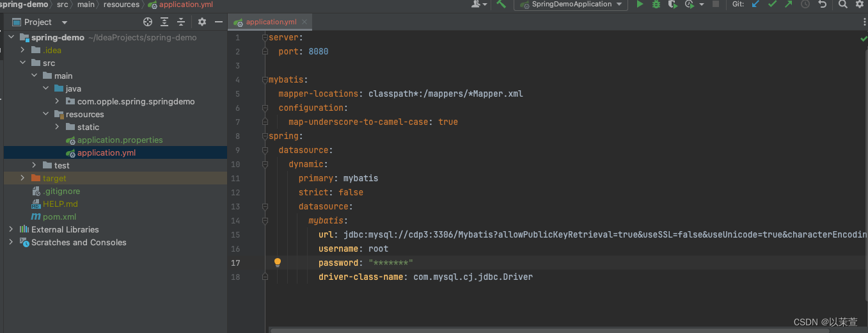The image size is (868, 333).
Task: Click the port value 8080
Action: pos(318,51)
